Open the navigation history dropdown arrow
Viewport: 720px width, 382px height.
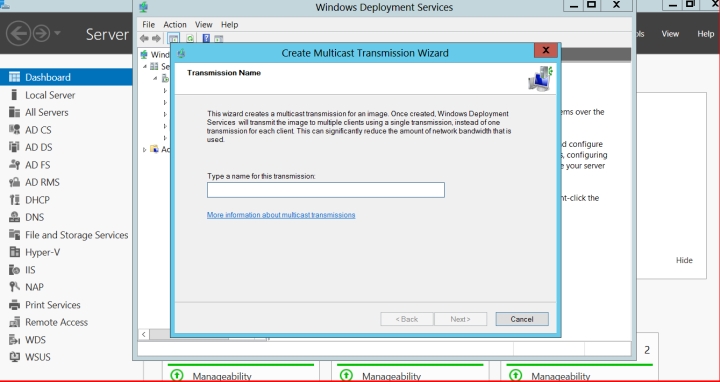coord(57,33)
